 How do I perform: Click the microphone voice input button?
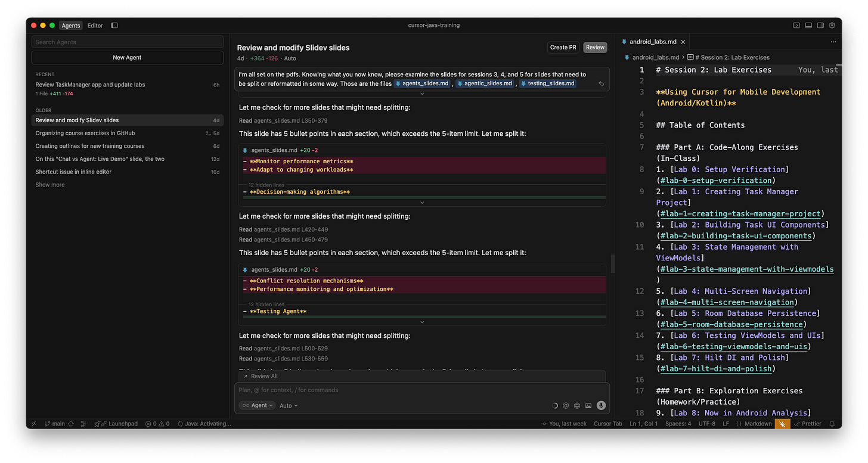[601, 405]
